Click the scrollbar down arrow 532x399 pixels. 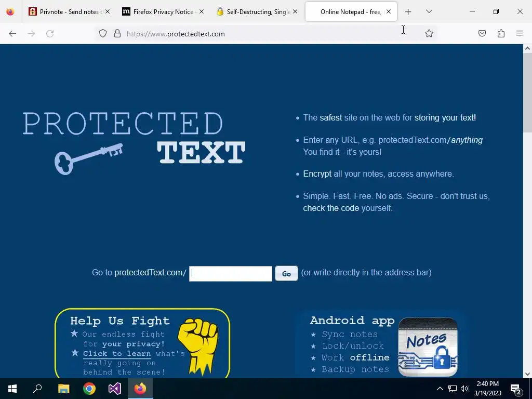pos(527,374)
